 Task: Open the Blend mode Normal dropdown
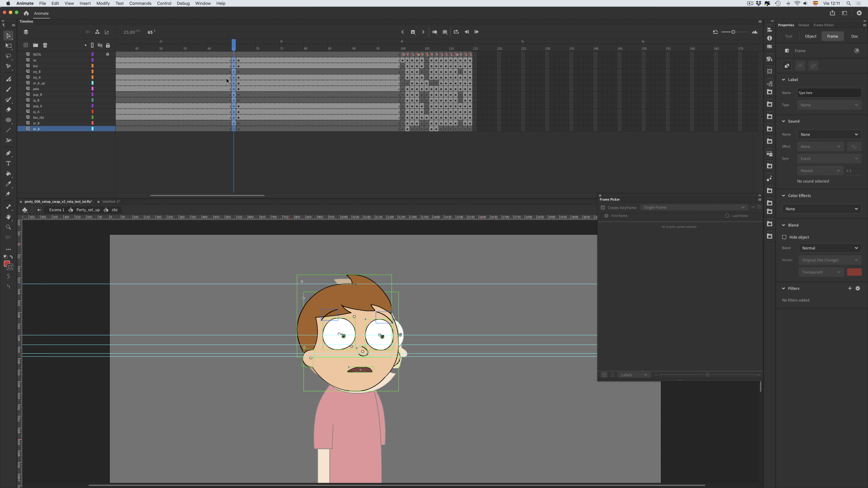830,248
